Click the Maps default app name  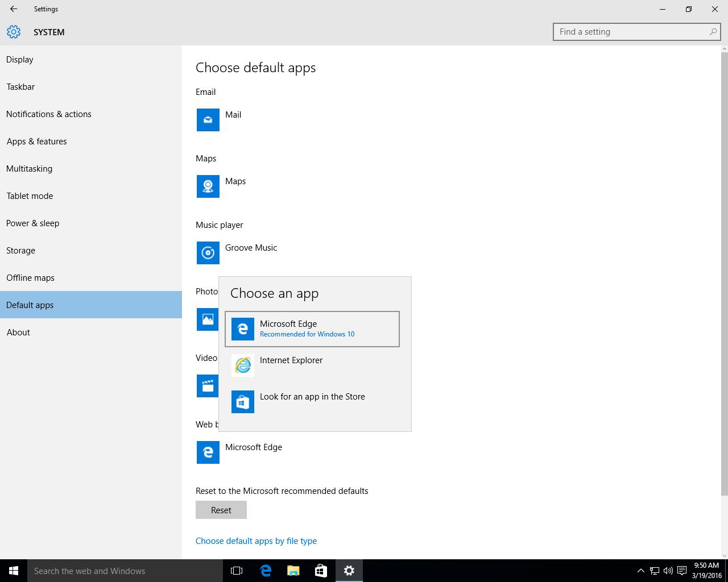(235, 181)
